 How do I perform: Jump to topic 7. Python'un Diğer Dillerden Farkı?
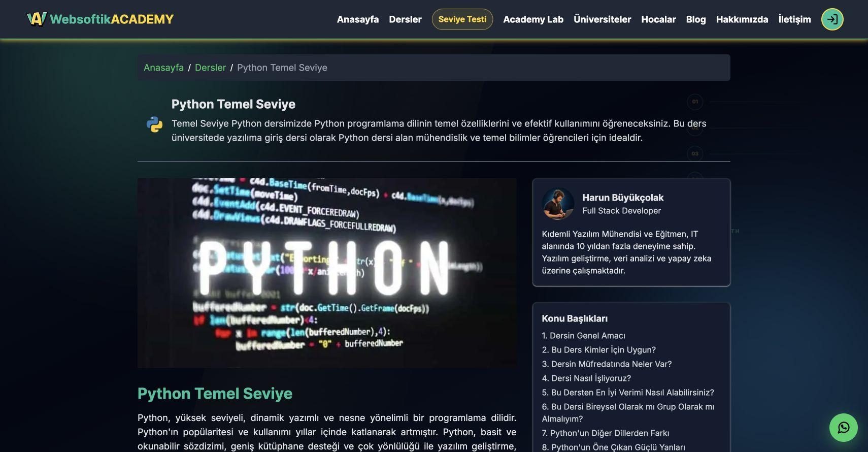pos(606,433)
